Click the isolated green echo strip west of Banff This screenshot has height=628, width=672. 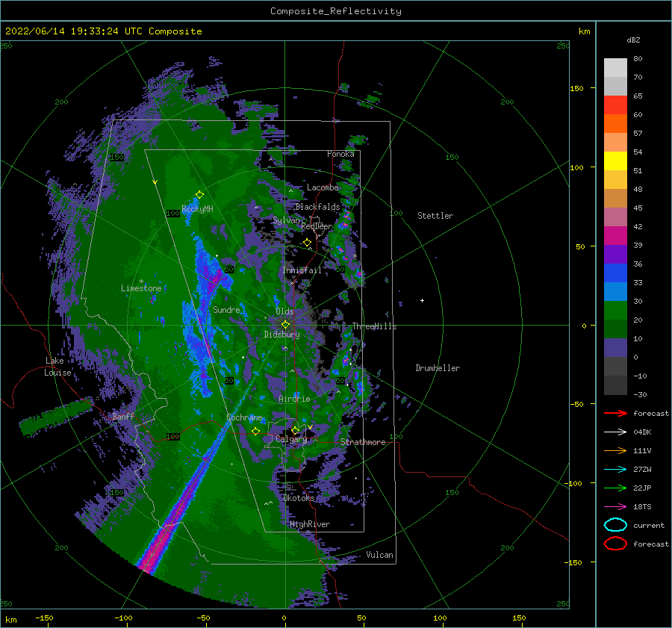55,416
